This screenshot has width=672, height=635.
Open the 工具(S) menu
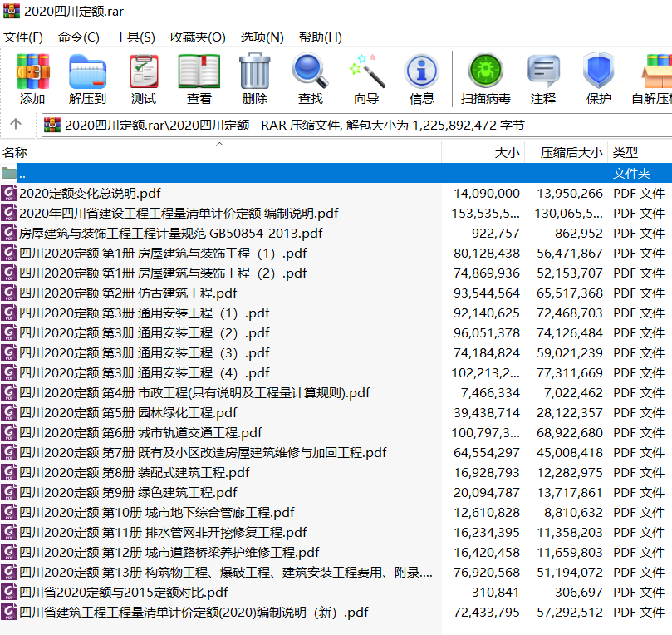pos(135,37)
